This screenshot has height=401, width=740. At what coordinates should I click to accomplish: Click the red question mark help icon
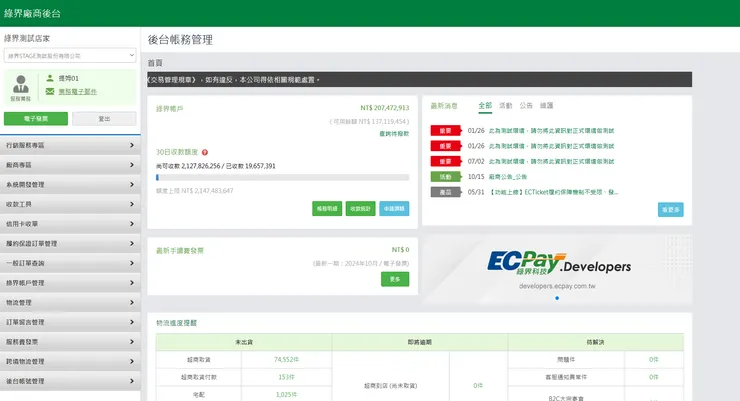[x=205, y=152]
